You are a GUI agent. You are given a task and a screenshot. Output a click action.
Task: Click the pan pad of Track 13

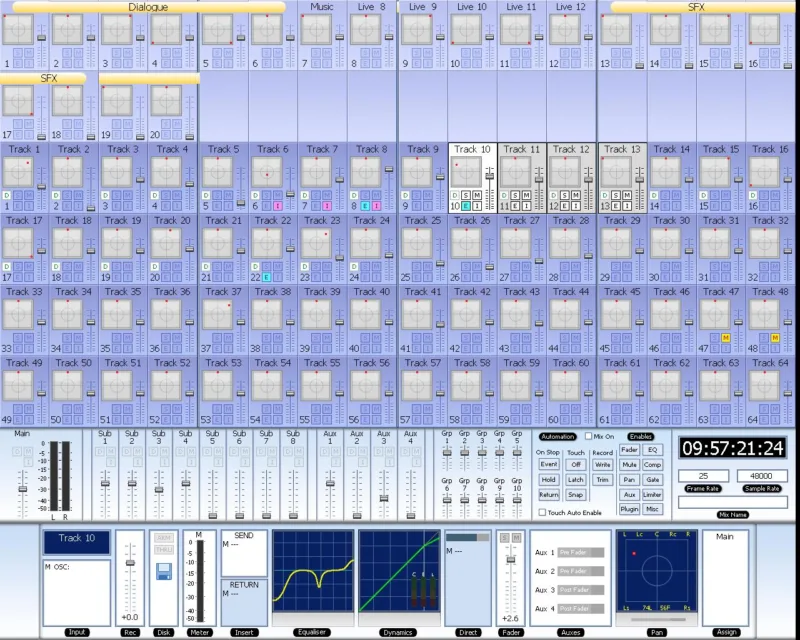[616, 171]
